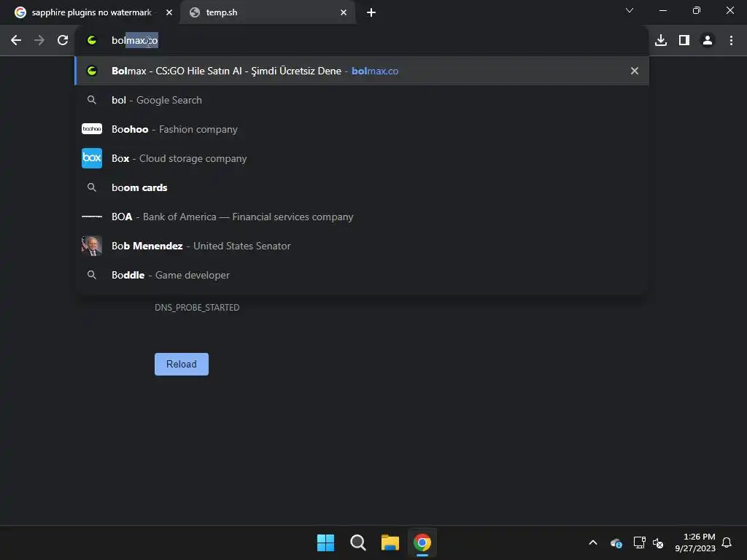Click the muted volume tray icon
Image resolution: width=747 pixels, height=560 pixels.
(x=658, y=542)
